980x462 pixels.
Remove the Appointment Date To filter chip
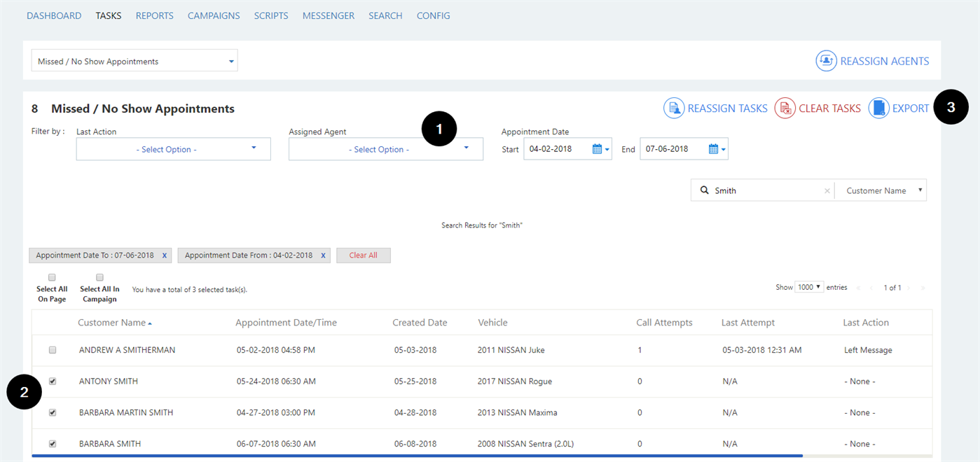[x=166, y=255]
